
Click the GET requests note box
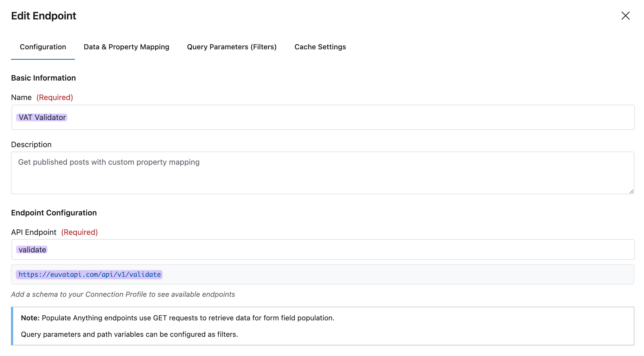(323, 326)
